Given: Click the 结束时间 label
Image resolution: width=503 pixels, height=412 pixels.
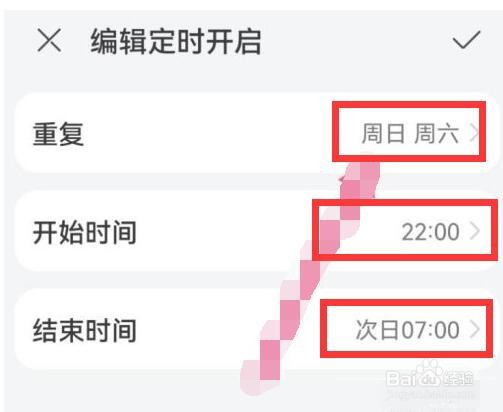Looking at the screenshot, I should coord(85,330).
